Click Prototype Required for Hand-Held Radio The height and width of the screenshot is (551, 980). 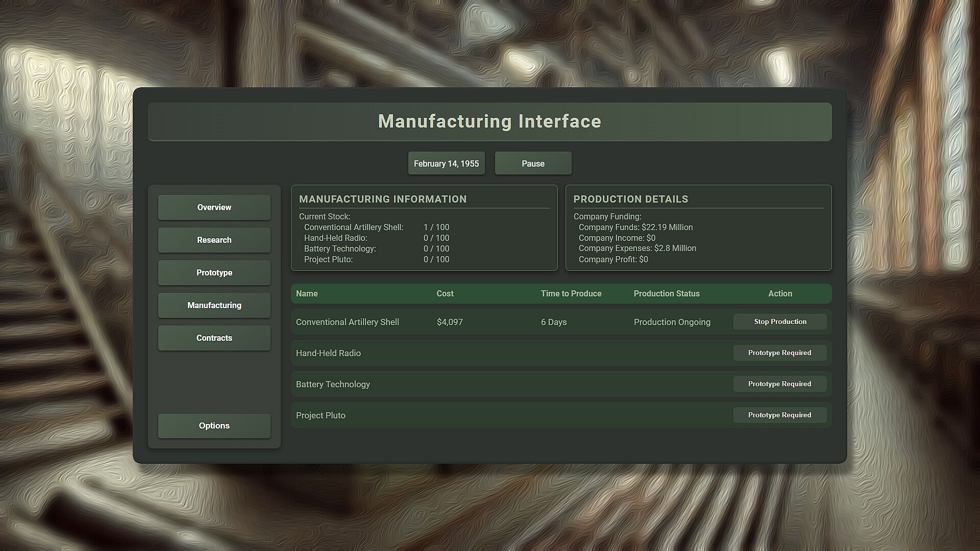coord(780,353)
